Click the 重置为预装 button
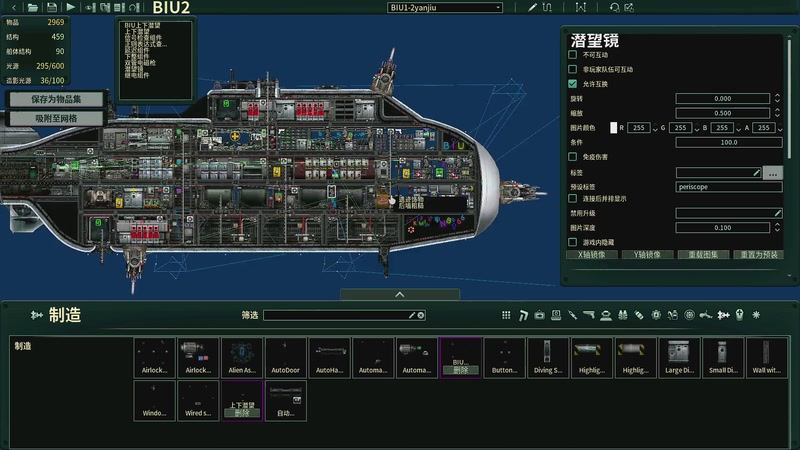This screenshot has width=800, height=450. [x=759, y=255]
